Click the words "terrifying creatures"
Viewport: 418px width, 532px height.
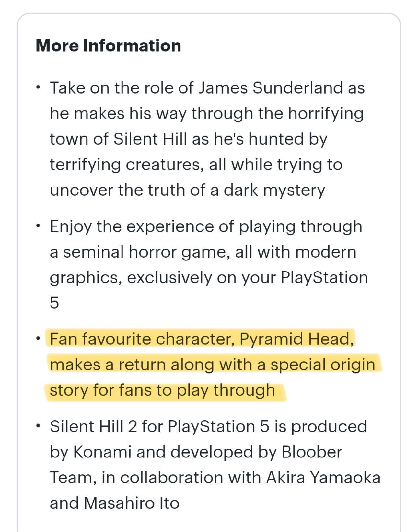[127, 164]
